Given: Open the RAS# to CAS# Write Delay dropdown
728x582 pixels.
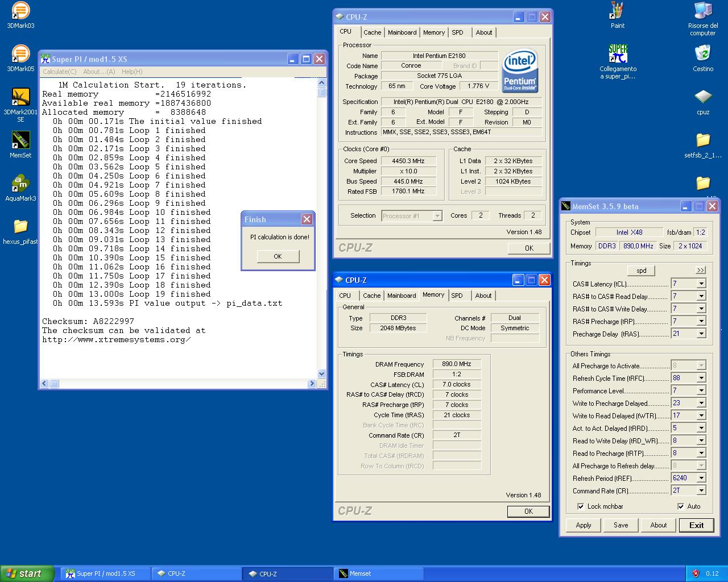Looking at the screenshot, I should [x=701, y=309].
